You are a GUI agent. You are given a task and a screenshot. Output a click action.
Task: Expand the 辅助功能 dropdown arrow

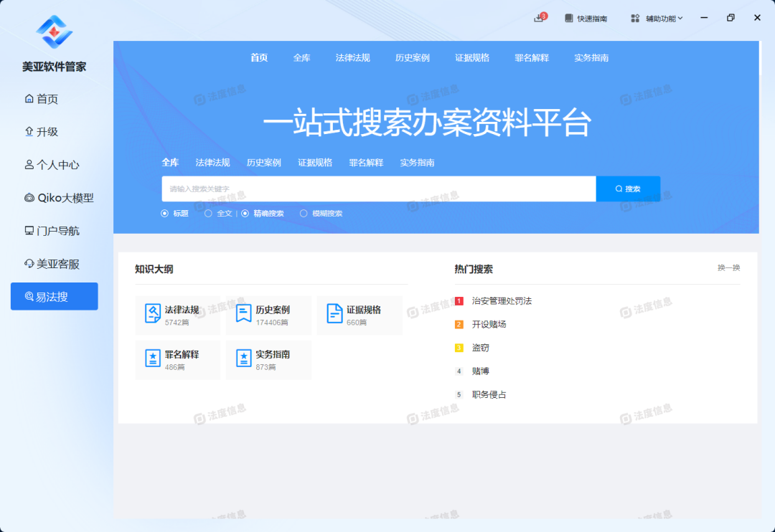tap(680, 18)
